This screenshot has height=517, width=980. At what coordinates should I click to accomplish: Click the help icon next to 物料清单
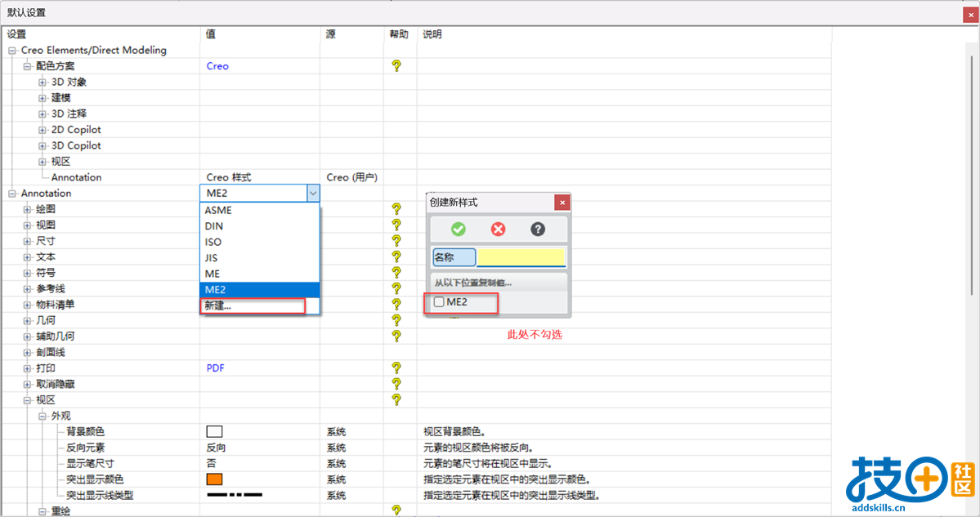(x=396, y=305)
